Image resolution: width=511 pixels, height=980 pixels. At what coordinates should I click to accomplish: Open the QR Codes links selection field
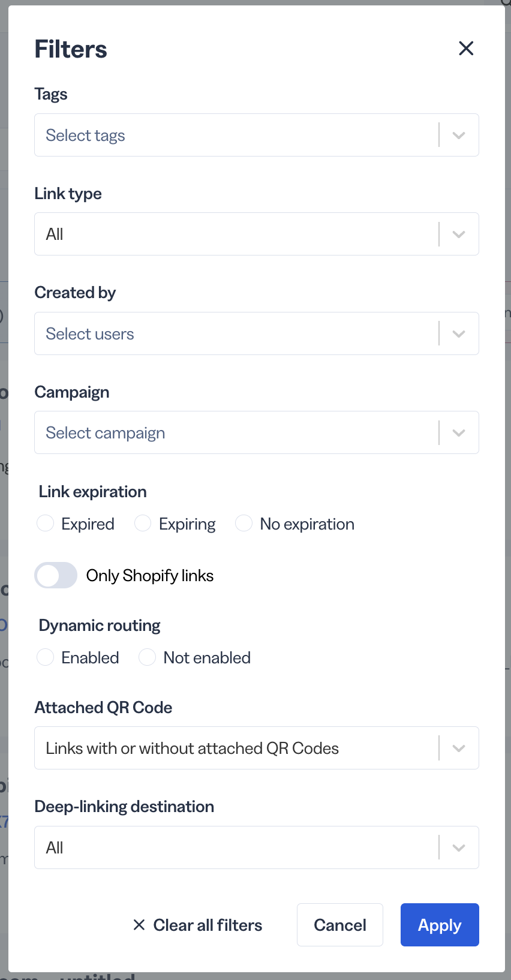point(257,748)
